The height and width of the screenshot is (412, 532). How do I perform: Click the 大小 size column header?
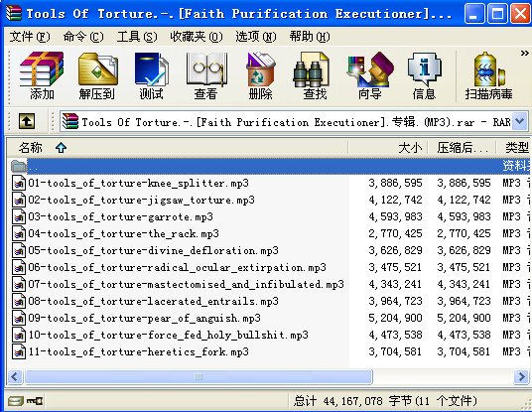(x=388, y=148)
